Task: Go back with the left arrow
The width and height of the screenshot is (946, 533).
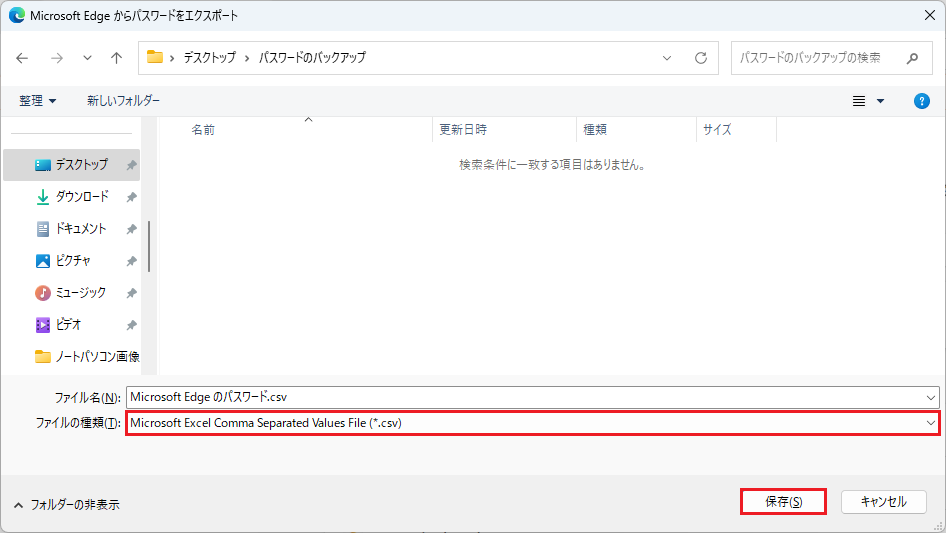Action: [22, 58]
